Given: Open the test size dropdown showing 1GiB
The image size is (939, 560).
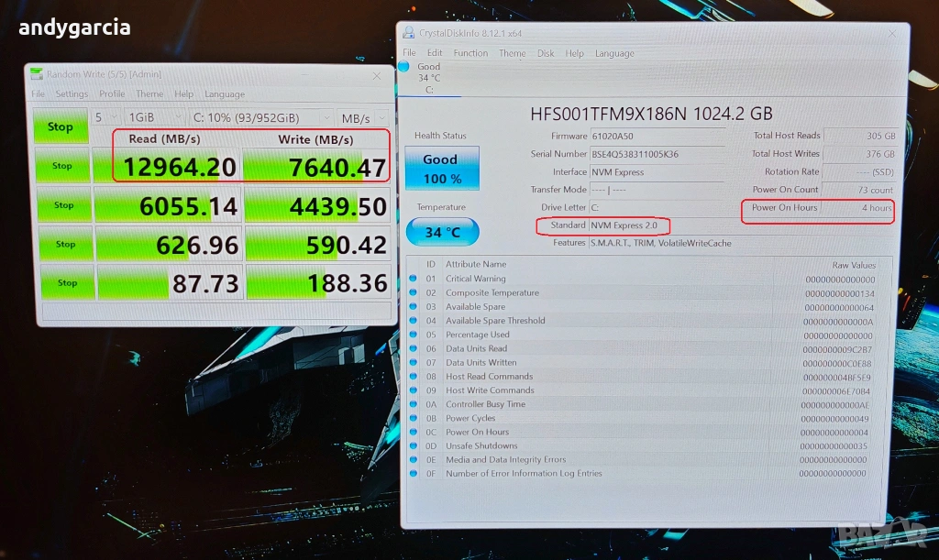Looking at the screenshot, I should point(154,117).
